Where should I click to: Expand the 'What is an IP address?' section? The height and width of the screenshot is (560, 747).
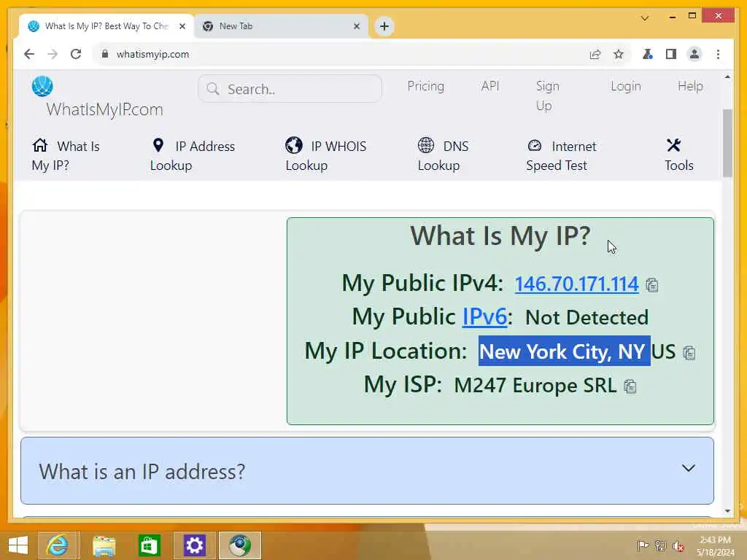pyautogui.click(x=367, y=471)
